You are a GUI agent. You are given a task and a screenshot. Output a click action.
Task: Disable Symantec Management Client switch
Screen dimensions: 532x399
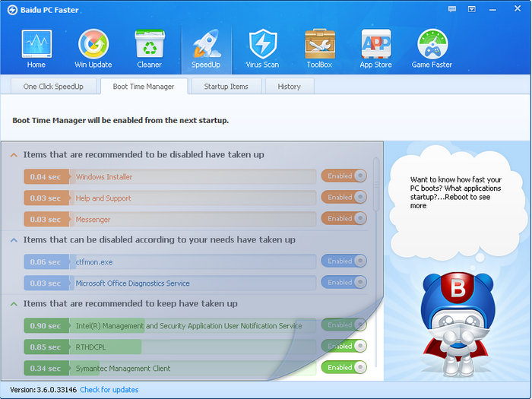[344, 367]
